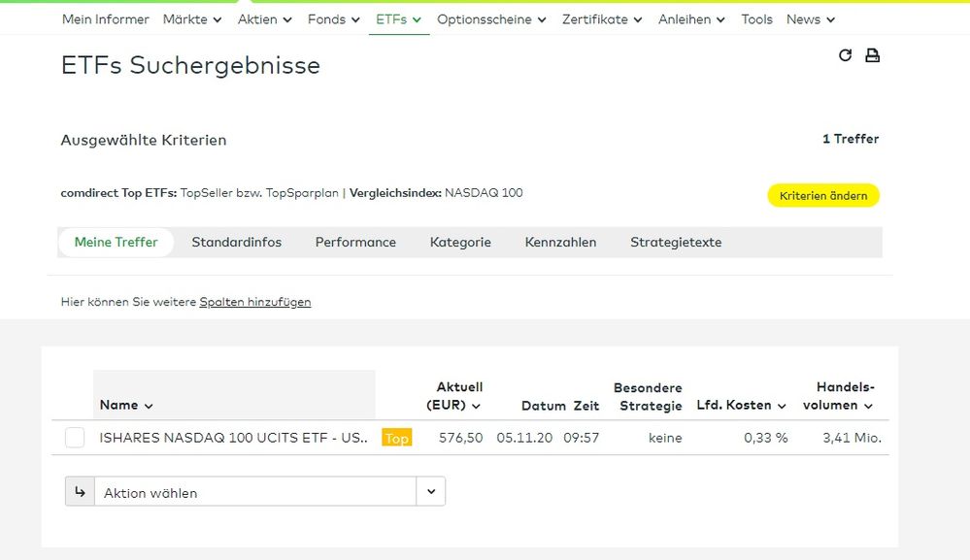Click the row-action arrow icon beside Aktion wählen
The width and height of the screenshot is (970, 560).
click(80, 490)
